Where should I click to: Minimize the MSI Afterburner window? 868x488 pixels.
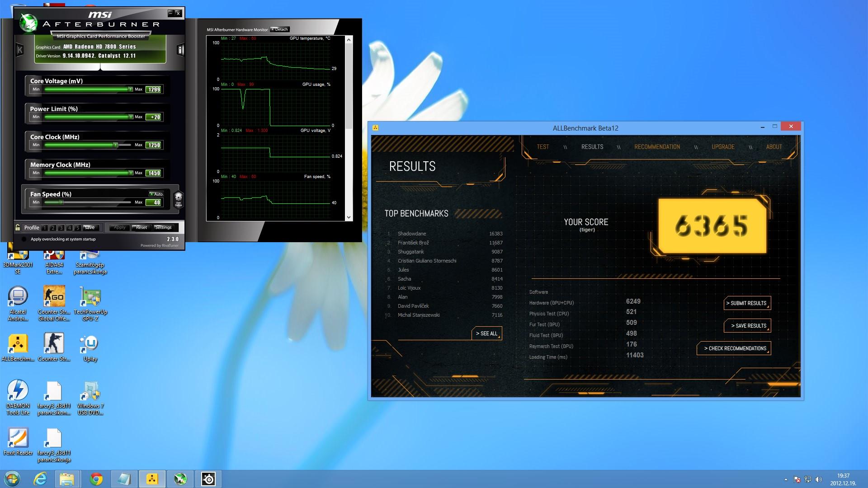[x=170, y=13]
